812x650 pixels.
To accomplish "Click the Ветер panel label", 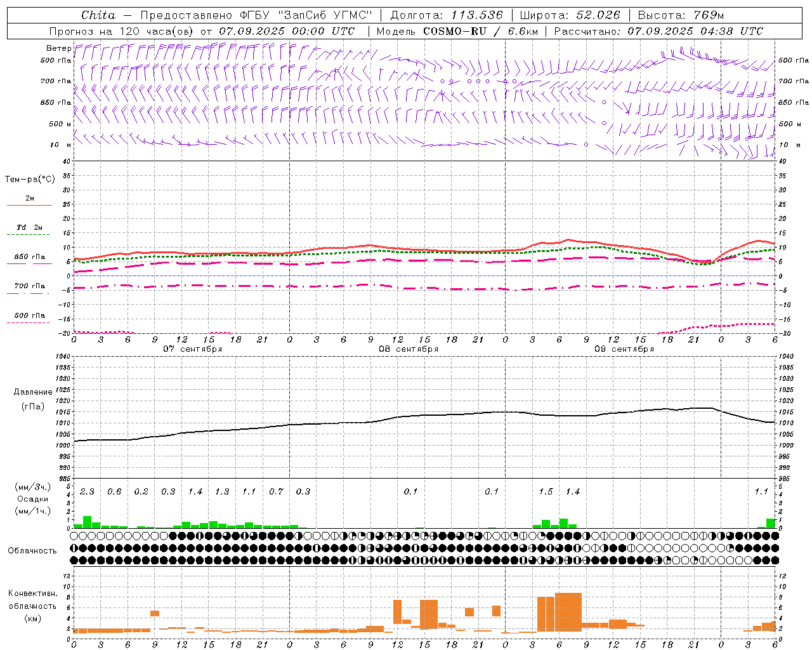I will click(x=58, y=48).
